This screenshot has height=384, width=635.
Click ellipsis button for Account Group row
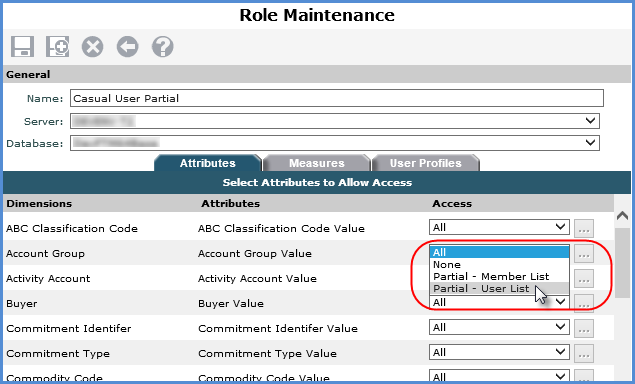coord(584,254)
